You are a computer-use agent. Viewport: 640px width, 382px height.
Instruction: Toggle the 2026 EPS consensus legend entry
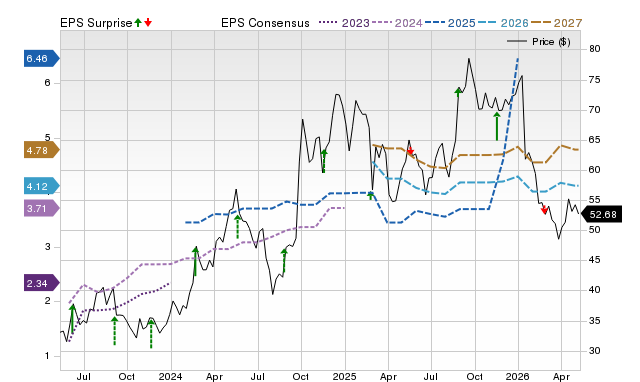click(x=503, y=23)
